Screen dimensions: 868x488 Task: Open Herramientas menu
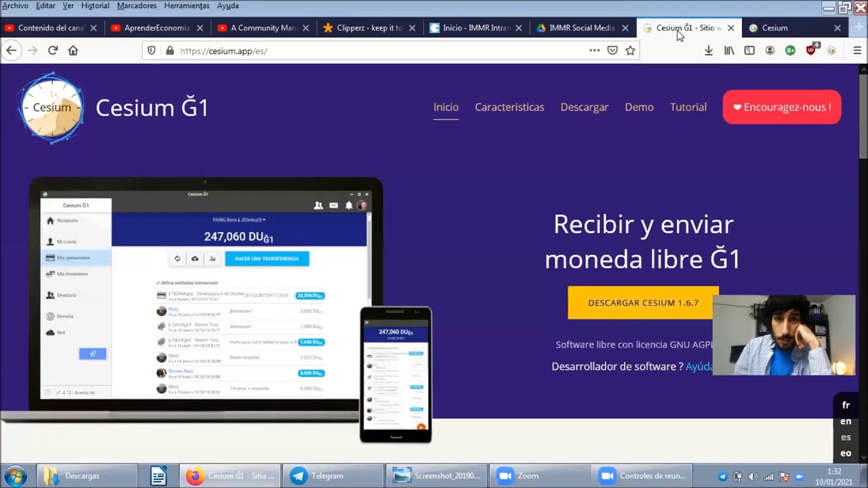186,5
